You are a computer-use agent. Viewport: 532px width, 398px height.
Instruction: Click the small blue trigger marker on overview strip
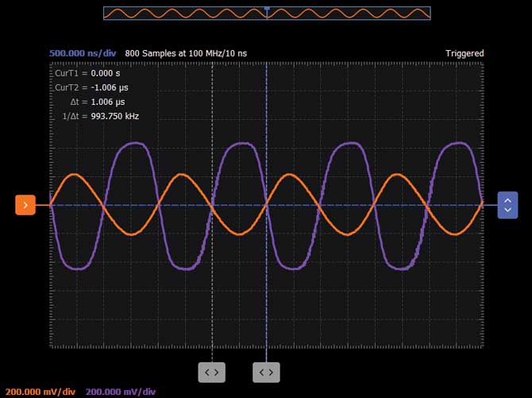pyautogui.click(x=267, y=9)
